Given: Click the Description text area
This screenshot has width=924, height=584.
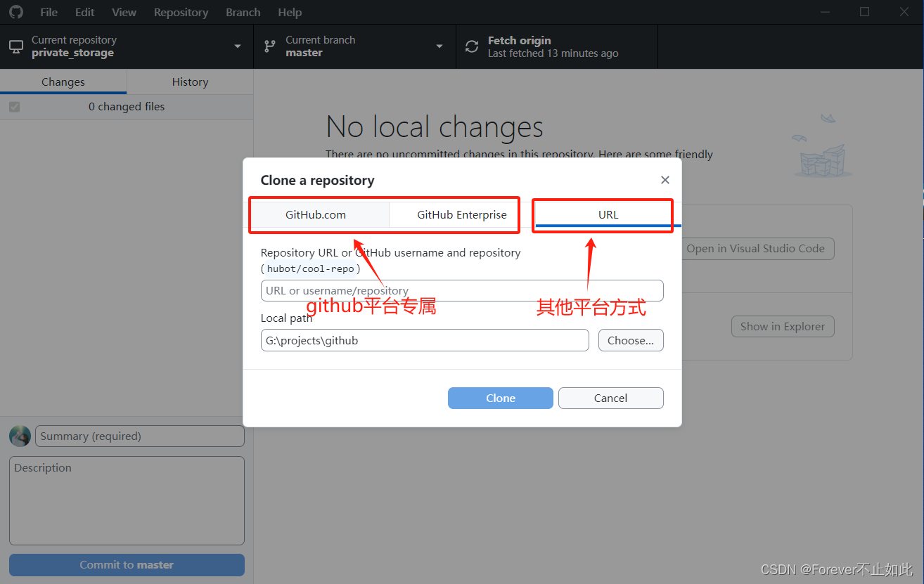Looking at the screenshot, I should click(x=127, y=501).
